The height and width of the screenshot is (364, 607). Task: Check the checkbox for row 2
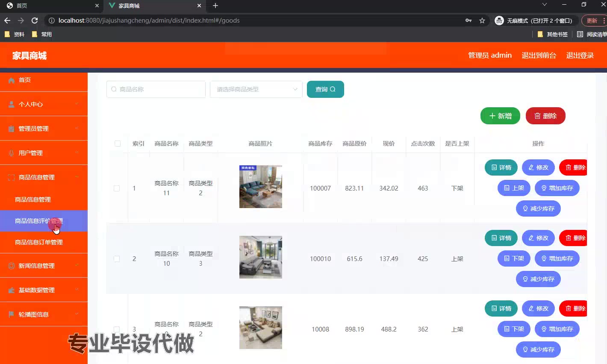click(117, 259)
